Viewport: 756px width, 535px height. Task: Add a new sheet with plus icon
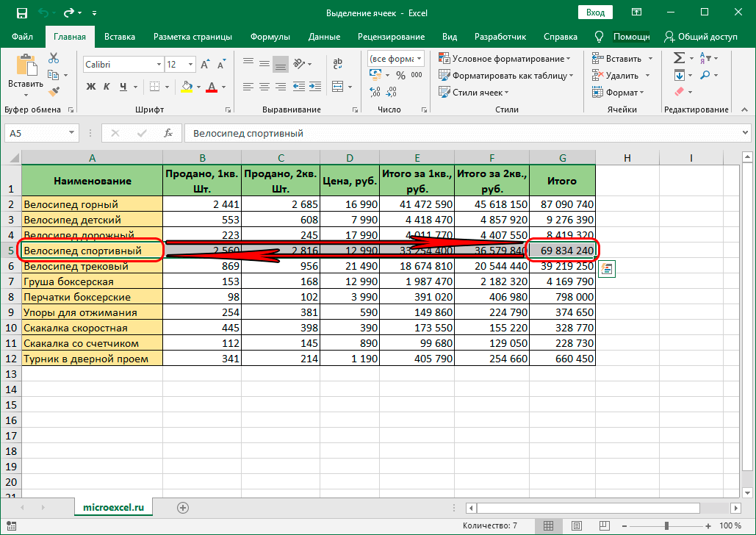[x=183, y=507]
